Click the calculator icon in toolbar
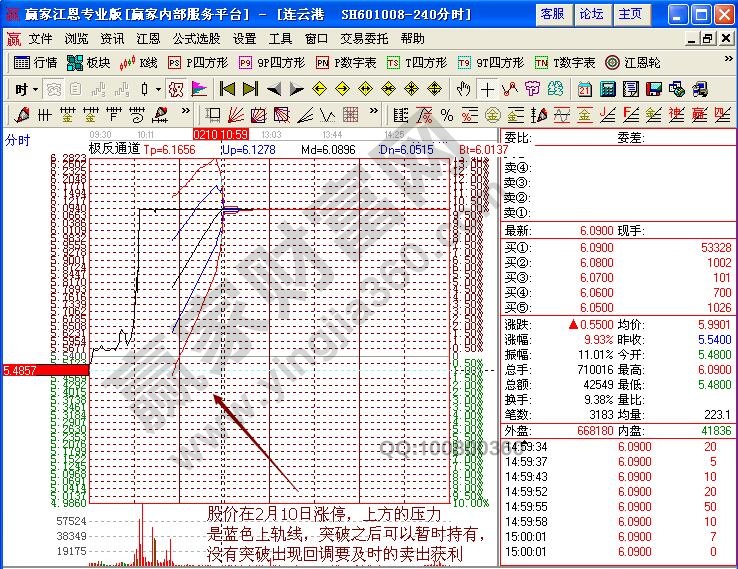Screen dimensions: 738x569 click(607, 88)
